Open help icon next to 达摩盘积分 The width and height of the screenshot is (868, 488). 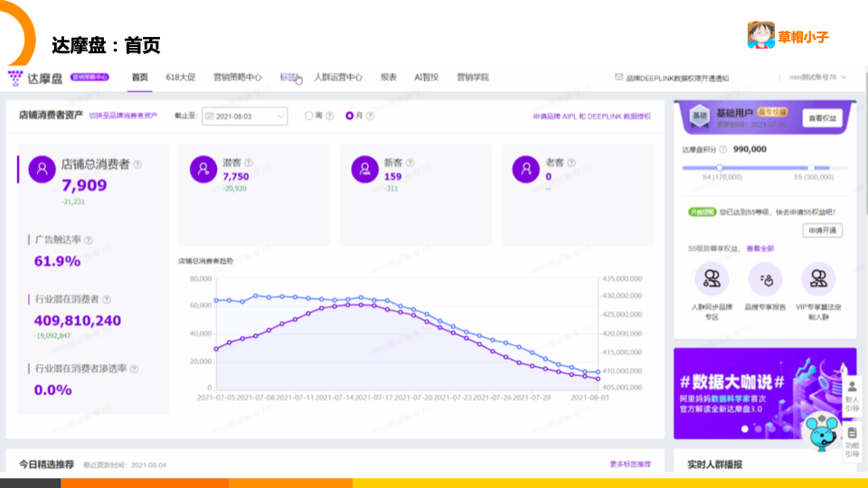723,149
